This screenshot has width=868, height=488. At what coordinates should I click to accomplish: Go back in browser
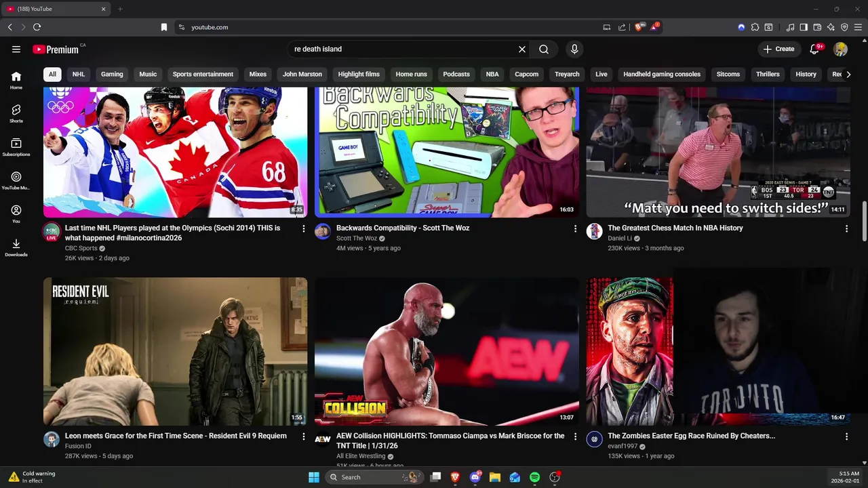9,27
